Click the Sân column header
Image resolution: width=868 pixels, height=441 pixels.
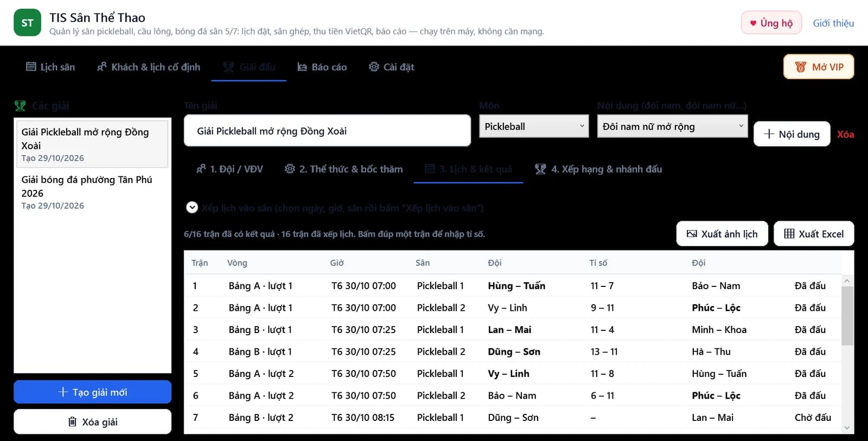(x=423, y=263)
